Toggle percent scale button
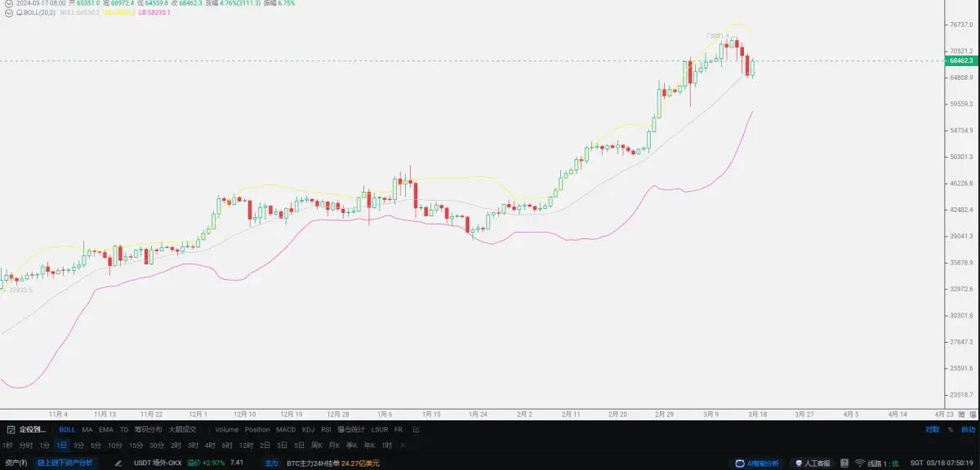 (x=951, y=429)
